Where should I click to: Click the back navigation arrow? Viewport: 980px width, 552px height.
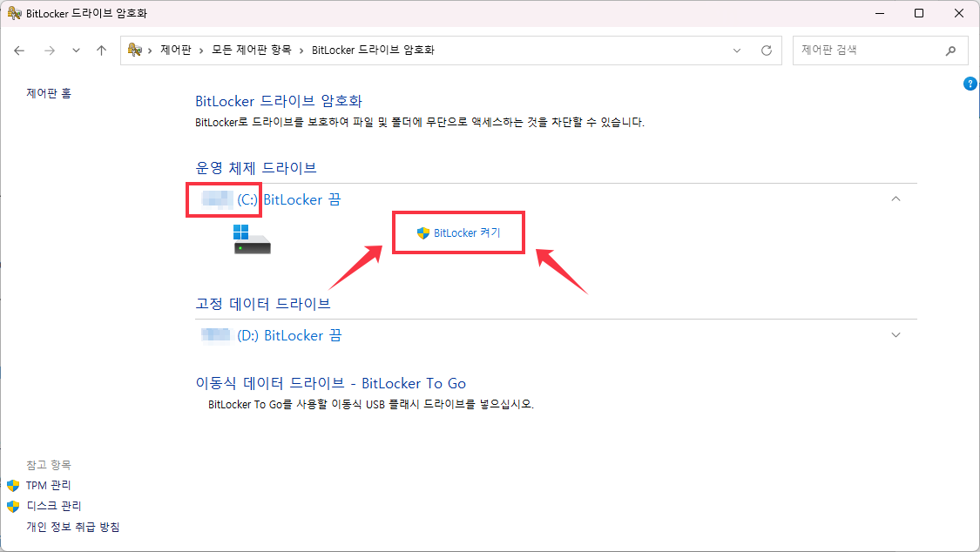click(19, 50)
